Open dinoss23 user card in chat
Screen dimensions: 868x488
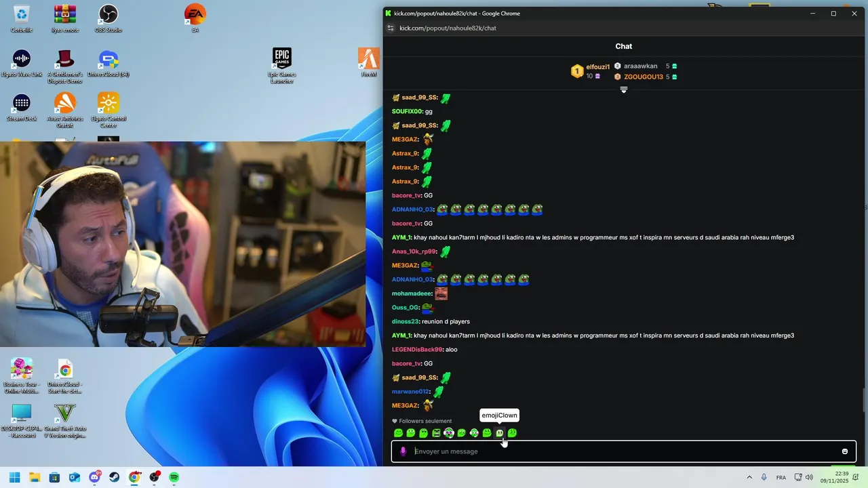point(405,321)
